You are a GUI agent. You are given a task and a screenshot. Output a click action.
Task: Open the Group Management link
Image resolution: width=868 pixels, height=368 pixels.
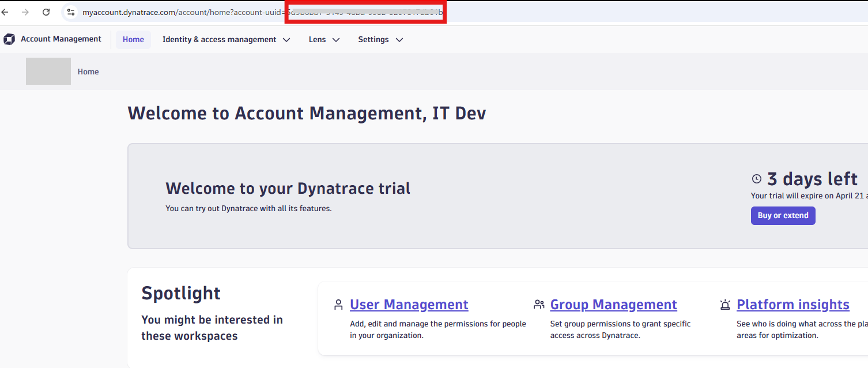point(614,305)
